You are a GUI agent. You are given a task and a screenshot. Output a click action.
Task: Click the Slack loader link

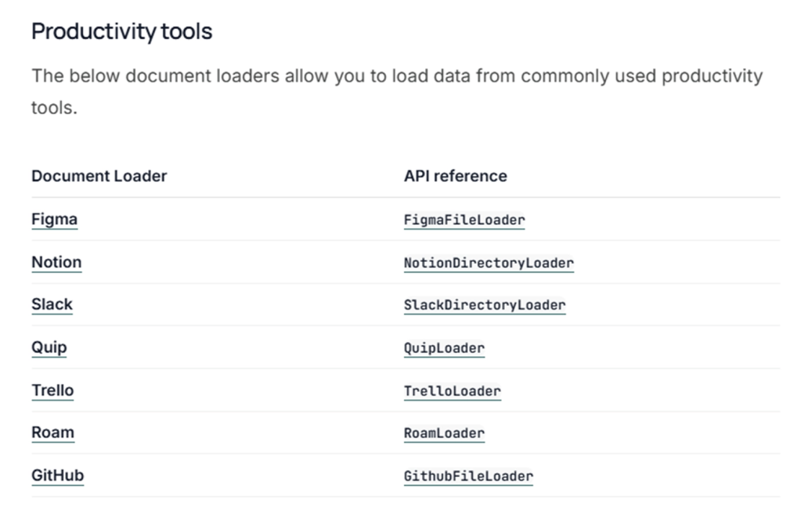tap(52, 305)
